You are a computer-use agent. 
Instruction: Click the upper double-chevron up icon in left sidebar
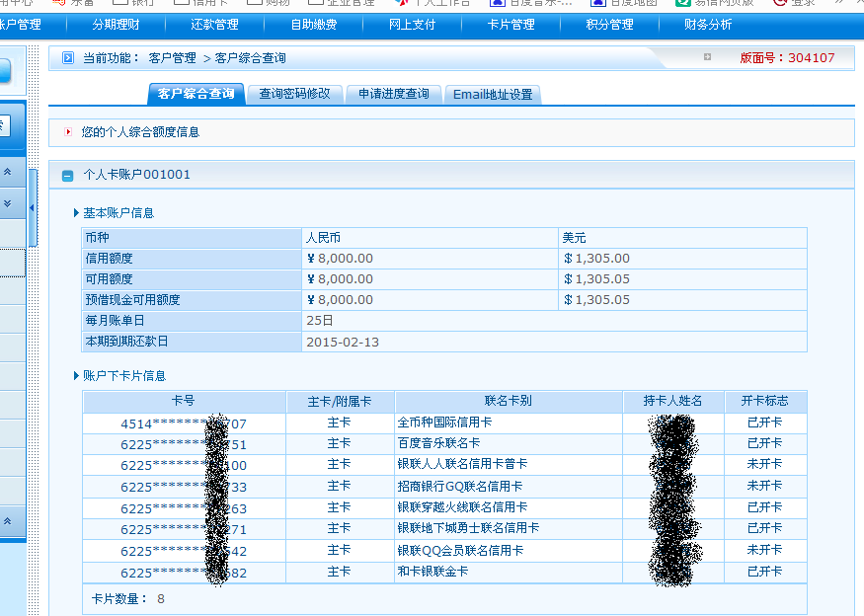(x=8, y=172)
